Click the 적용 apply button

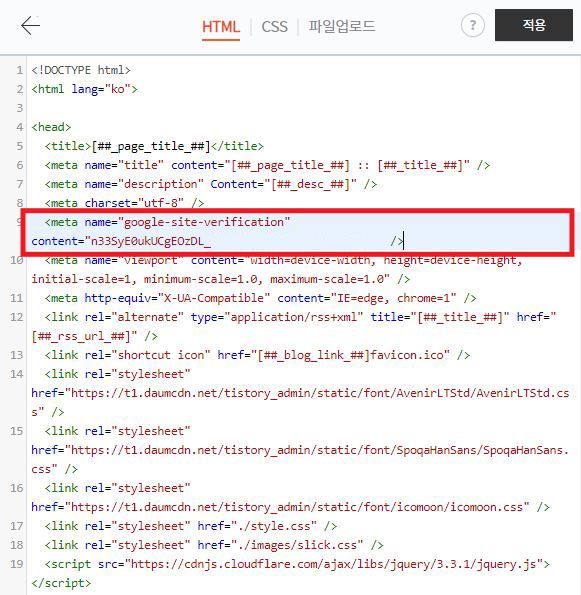tap(534, 25)
